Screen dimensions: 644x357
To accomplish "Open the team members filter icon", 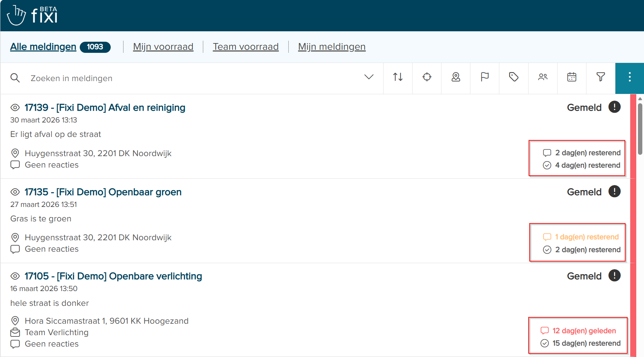I will coord(543,77).
